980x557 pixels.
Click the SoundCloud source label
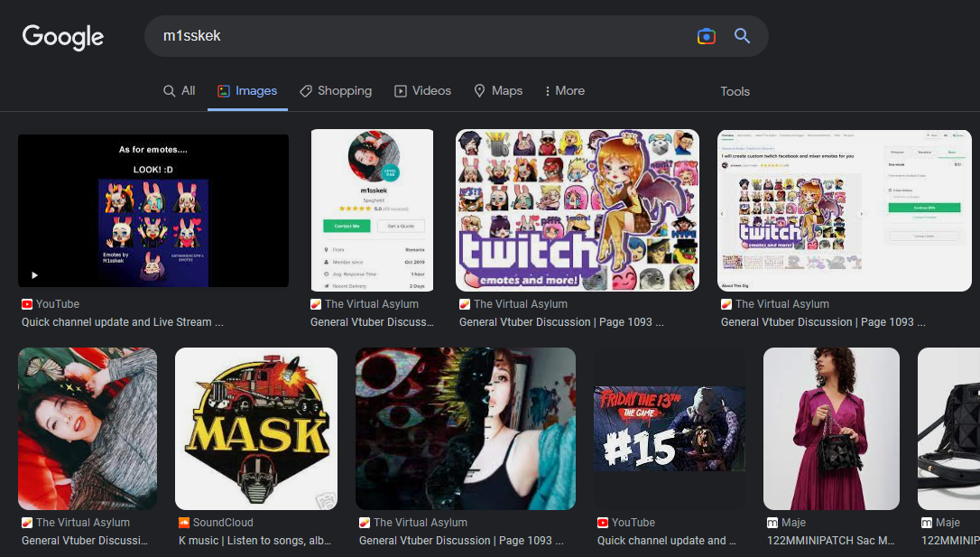click(x=223, y=523)
